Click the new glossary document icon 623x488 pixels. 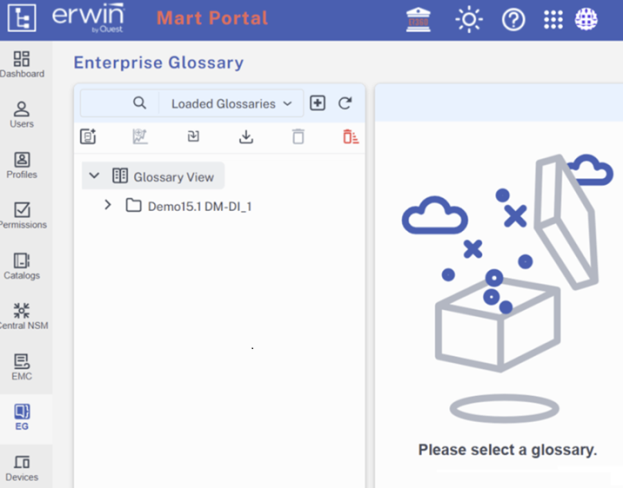tap(88, 137)
